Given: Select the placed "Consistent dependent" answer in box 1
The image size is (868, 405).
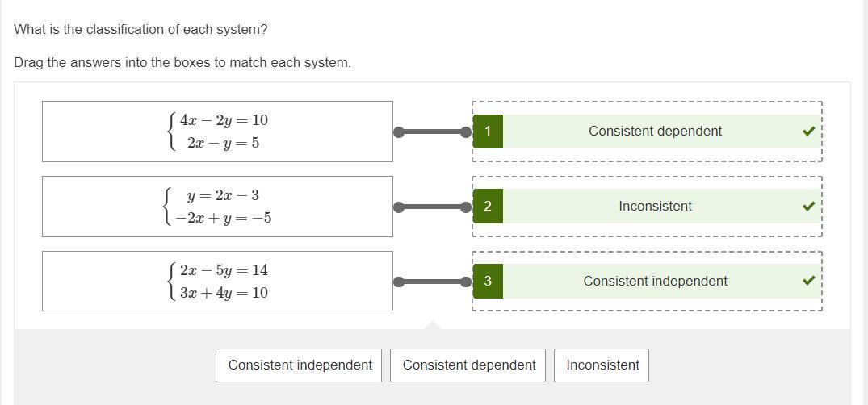Looking at the screenshot, I should tap(655, 132).
